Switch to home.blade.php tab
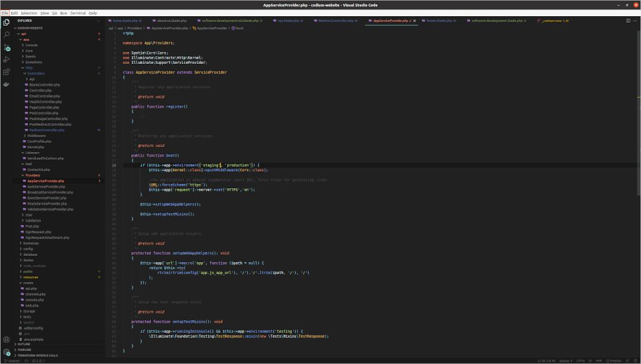Screen dimensions: 641x364 coord(125,21)
